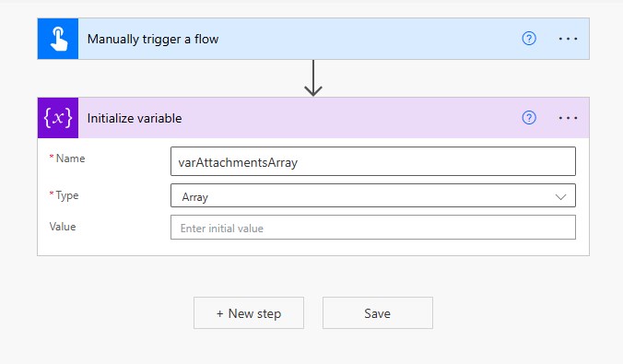
Task: Save the flow
Action: point(378,313)
